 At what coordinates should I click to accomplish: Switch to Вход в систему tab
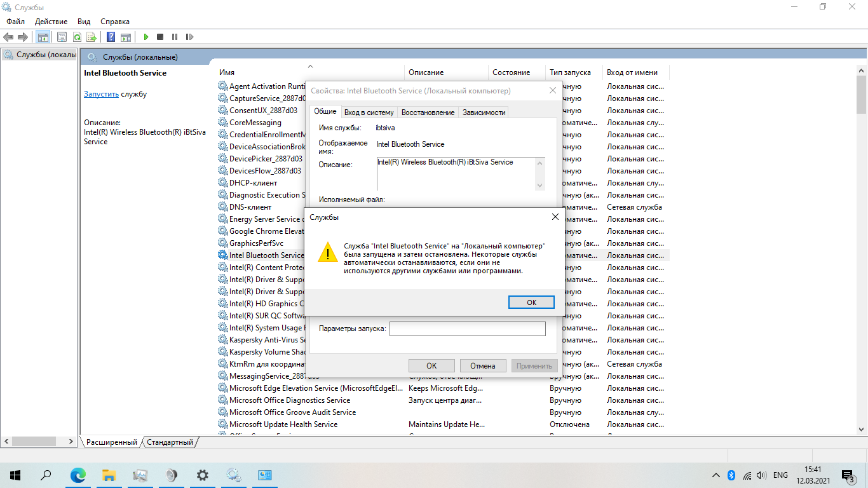tap(369, 112)
